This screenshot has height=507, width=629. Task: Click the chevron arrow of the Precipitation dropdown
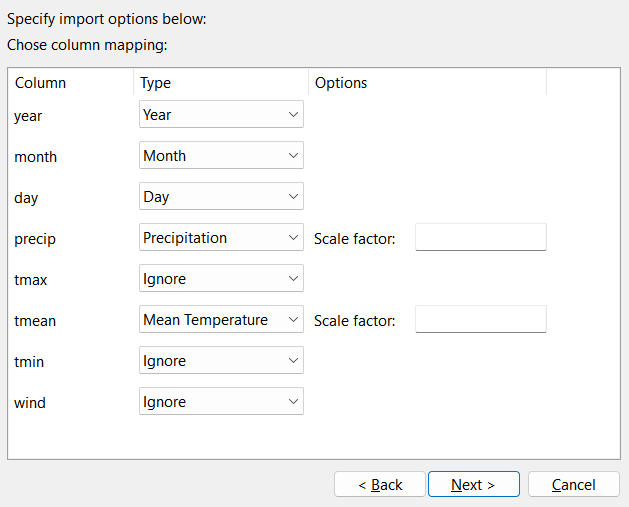293,238
